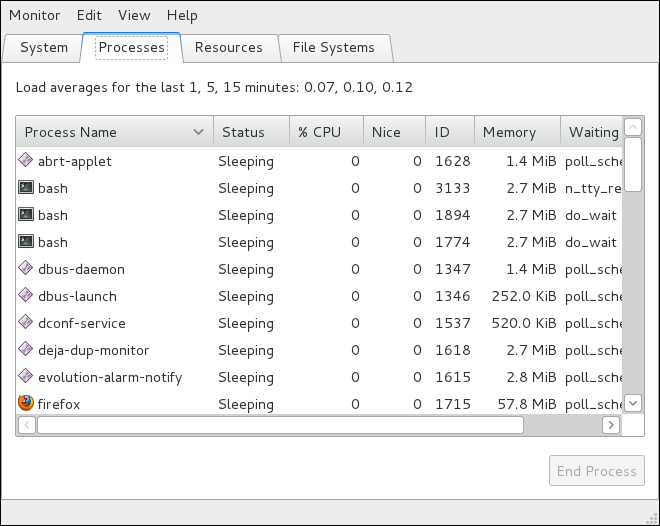Click the 57.8 MiB memory value

[x=527, y=404]
